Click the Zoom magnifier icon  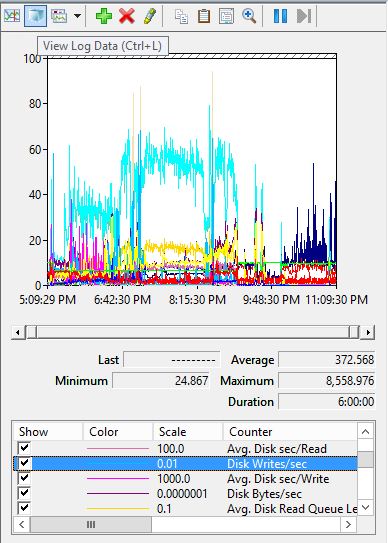click(x=249, y=16)
